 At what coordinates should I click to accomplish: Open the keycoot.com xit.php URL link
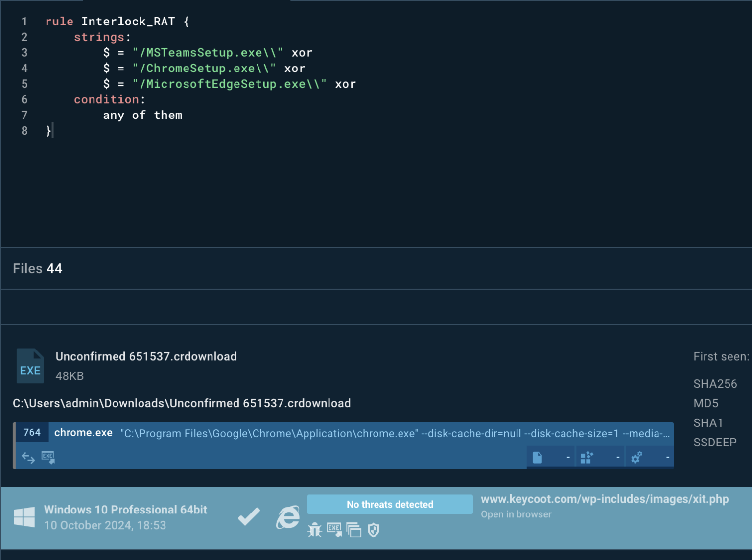tap(604, 499)
